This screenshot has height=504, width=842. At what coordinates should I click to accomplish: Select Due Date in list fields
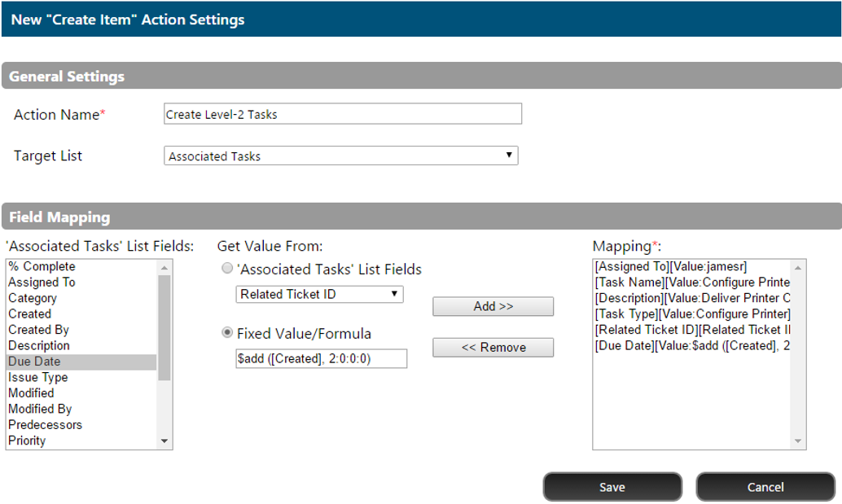click(34, 362)
